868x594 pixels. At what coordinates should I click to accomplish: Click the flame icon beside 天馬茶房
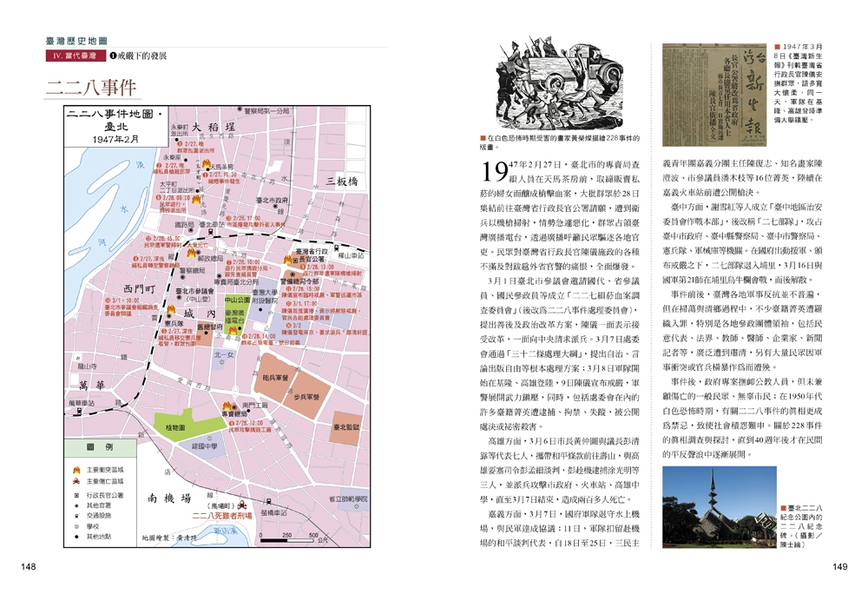pos(207,164)
